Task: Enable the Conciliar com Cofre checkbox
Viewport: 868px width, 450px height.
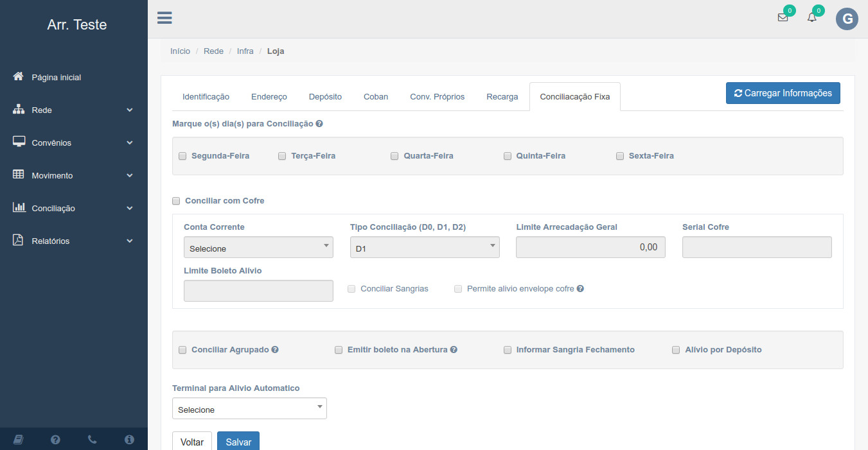Action: [176, 201]
